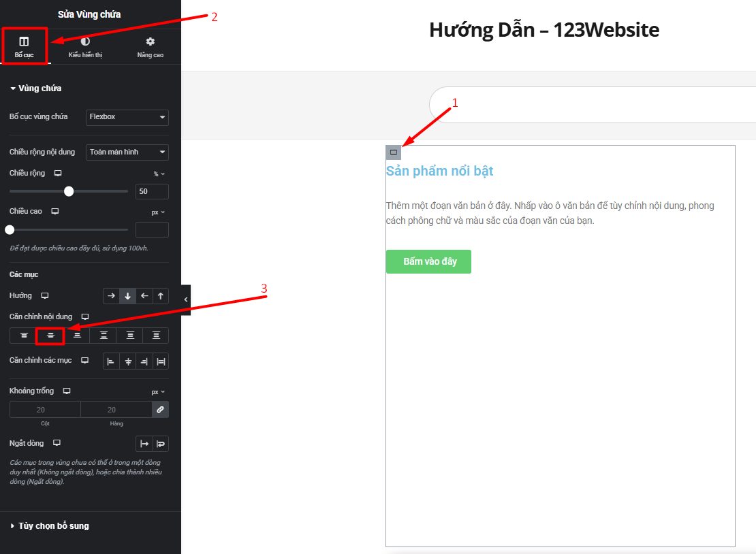The image size is (756, 554).
Task: Enable wrap option under Ngắt dòng
Action: coord(161,444)
